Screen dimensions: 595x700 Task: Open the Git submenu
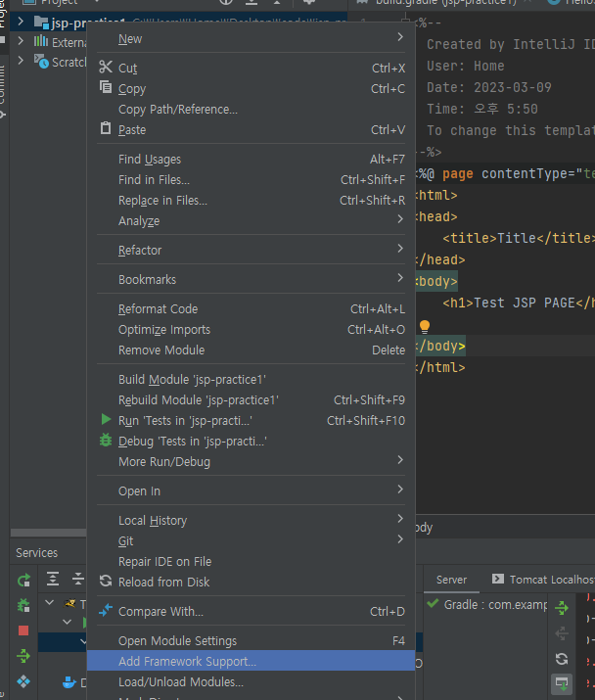coord(251,541)
